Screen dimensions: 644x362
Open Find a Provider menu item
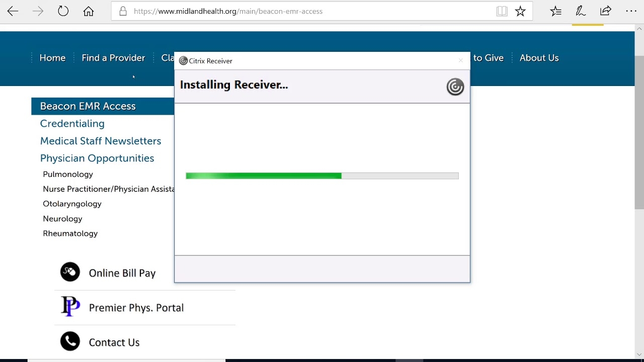[113, 58]
